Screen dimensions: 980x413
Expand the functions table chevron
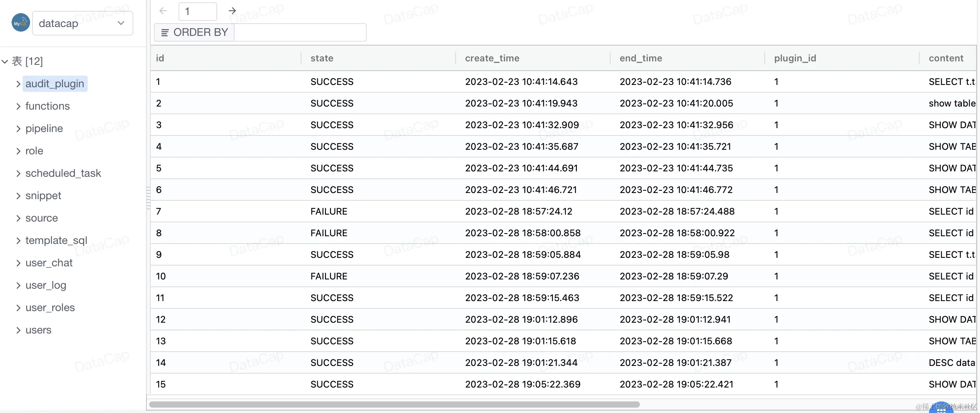18,106
